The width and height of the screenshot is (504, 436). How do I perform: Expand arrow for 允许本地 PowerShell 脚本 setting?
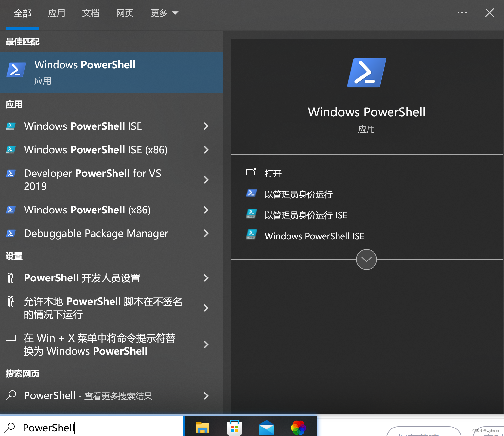click(x=206, y=308)
